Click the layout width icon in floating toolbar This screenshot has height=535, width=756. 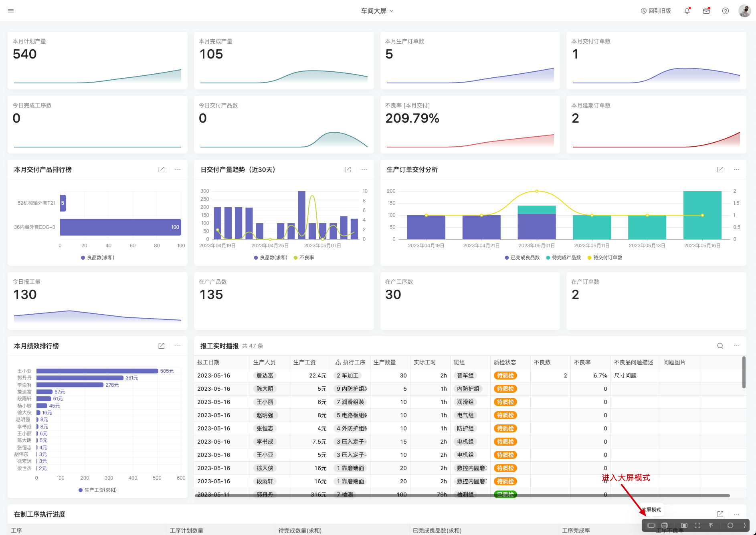(x=684, y=525)
